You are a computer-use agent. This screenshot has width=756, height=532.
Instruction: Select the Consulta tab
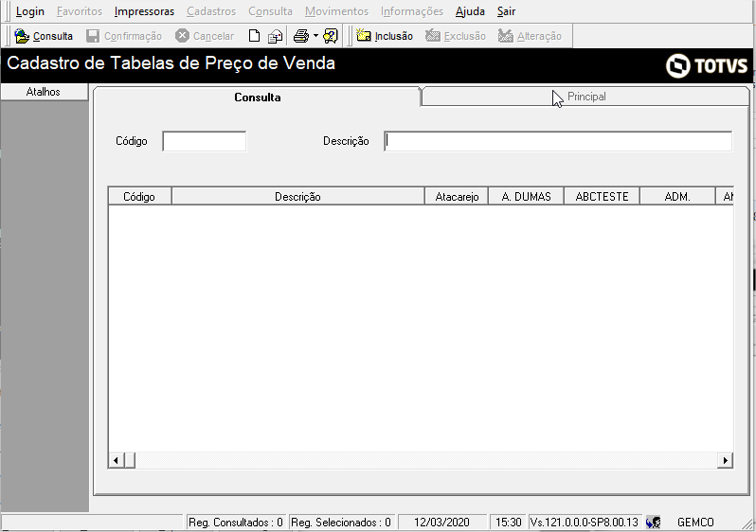click(x=257, y=97)
